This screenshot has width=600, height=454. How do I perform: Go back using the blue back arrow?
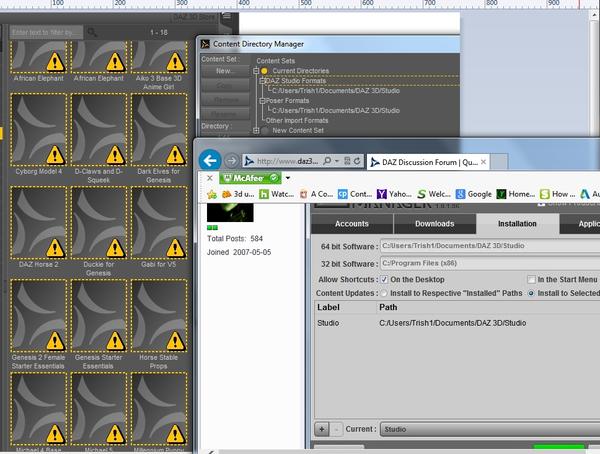tap(210, 160)
